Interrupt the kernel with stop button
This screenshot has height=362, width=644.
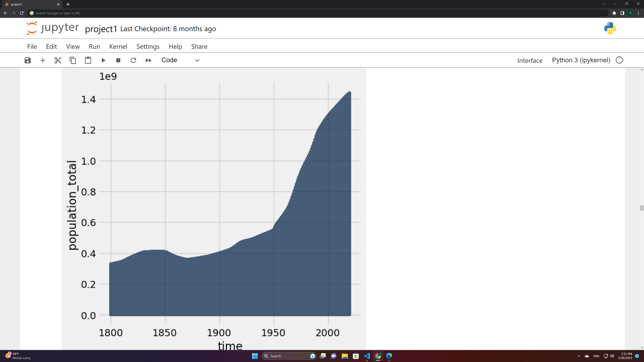pyautogui.click(x=118, y=60)
